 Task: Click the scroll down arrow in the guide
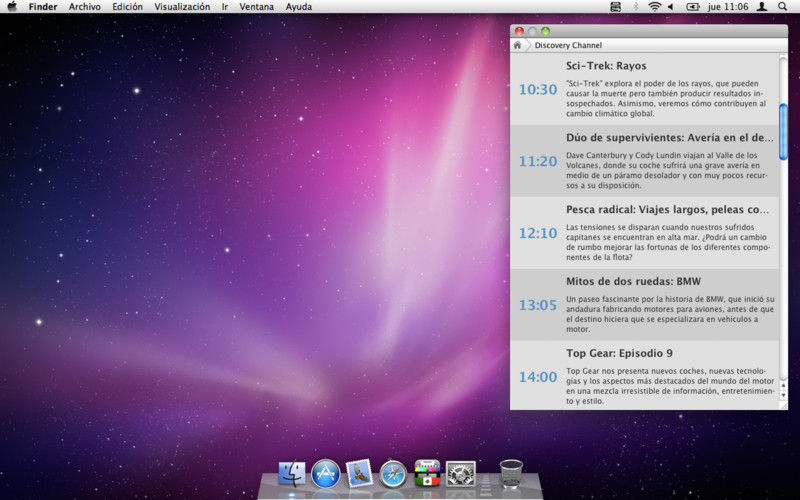783,395
